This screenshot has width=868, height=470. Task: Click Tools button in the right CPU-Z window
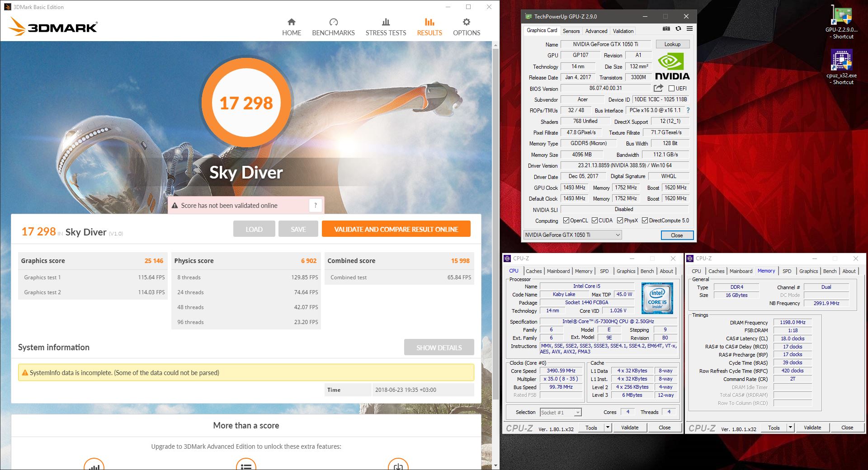[x=774, y=428]
